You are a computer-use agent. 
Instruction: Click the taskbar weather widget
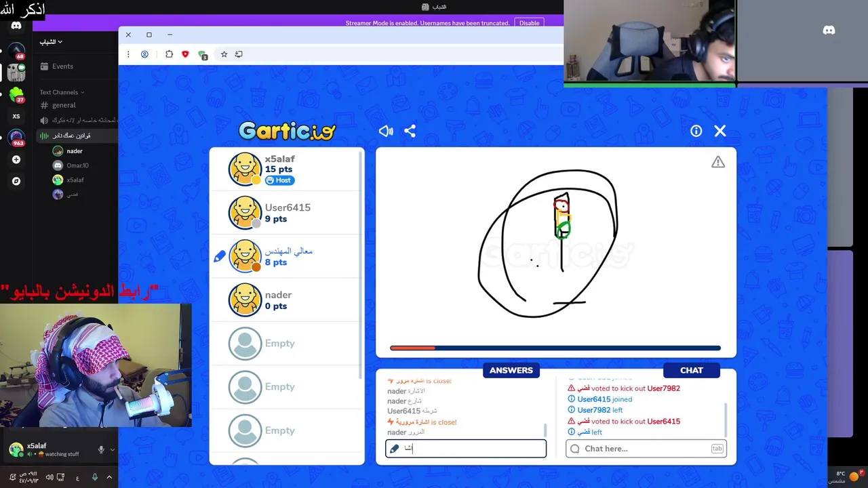(x=846, y=477)
